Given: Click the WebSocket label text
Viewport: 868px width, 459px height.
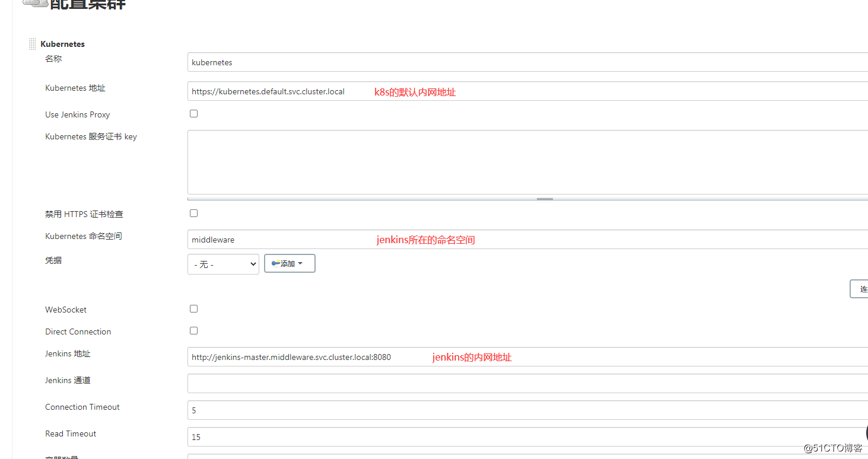Looking at the screenshot, I should (66, 310).
